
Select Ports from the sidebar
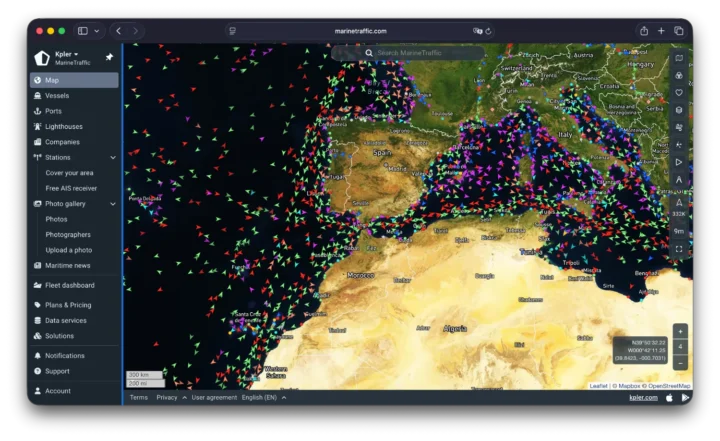tap(53, 111)
